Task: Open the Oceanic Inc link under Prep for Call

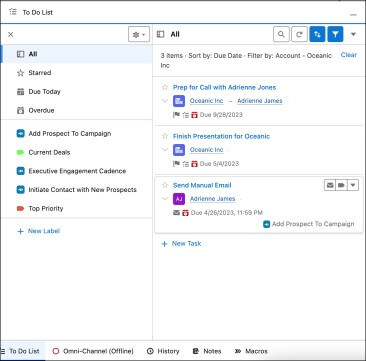Action: 206,101
